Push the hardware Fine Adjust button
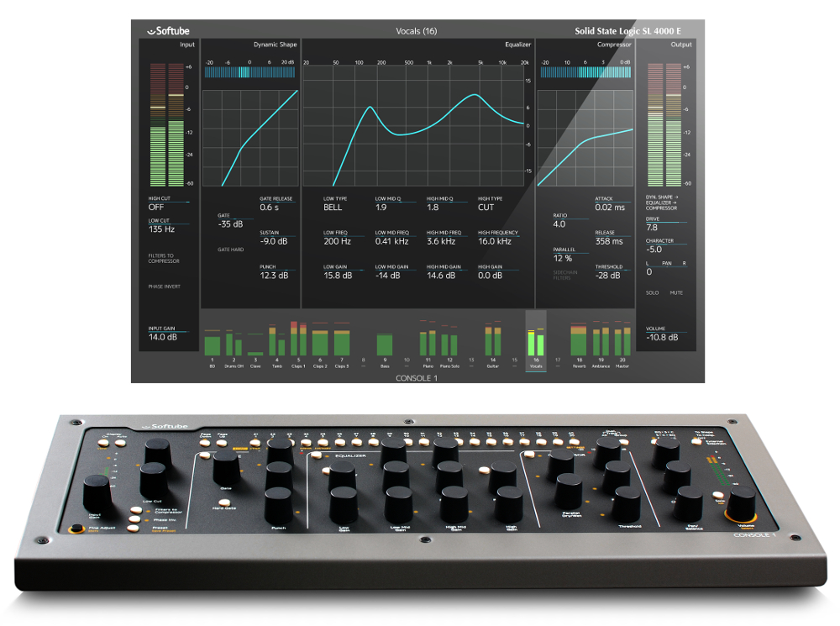Screen dimensions: 840x626 [x=76, y=529]
